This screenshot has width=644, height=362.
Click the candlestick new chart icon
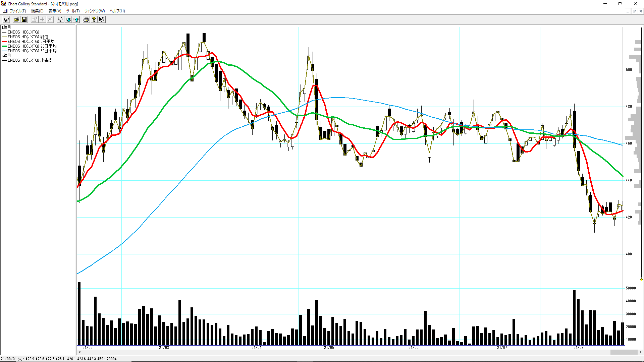click(6, 19)
